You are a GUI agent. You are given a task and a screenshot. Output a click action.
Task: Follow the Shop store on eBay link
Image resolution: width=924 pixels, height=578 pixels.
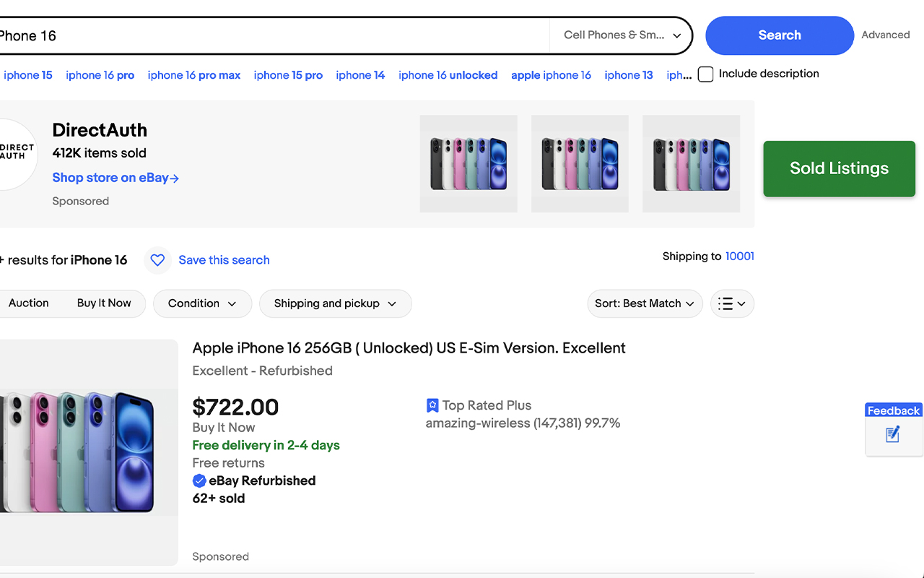(115, 178)
